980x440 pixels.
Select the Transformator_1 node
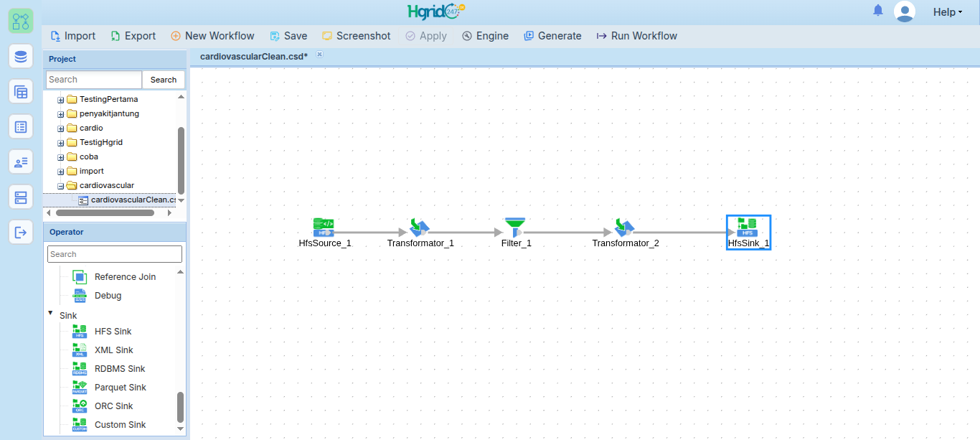point(420,233)
